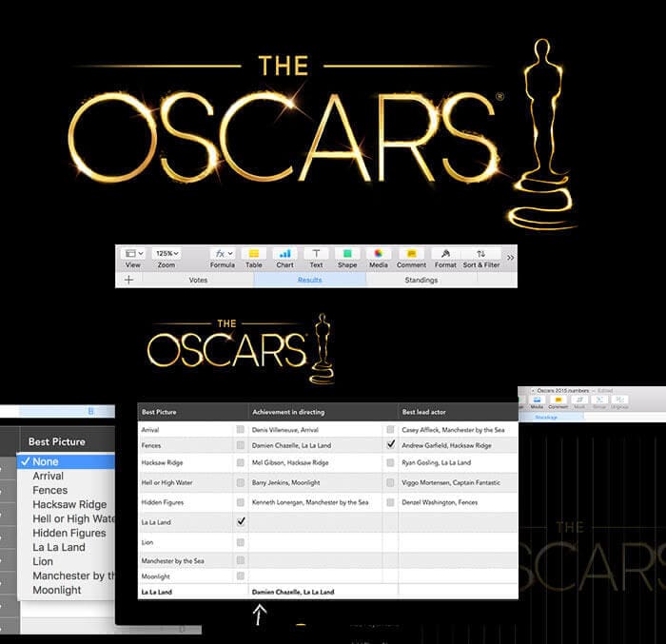Open the View options button
Screen dimensions: 666x644
click(133, 254)
